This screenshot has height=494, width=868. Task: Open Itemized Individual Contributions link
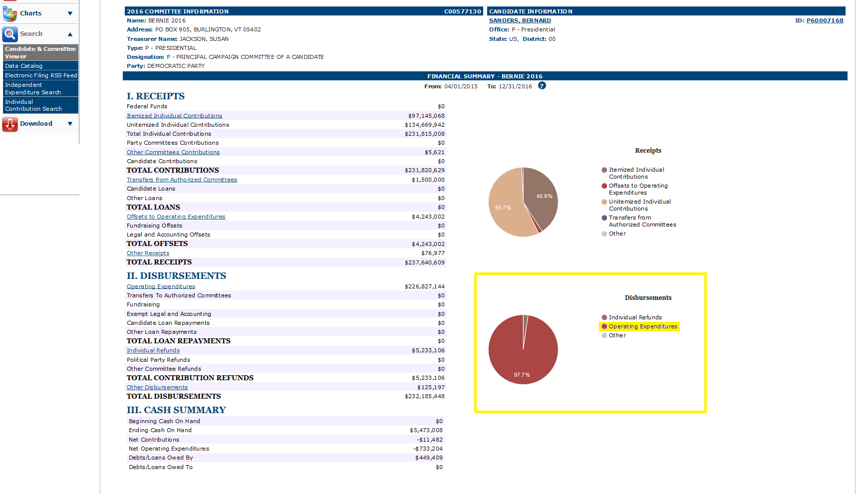pos(174,116)
